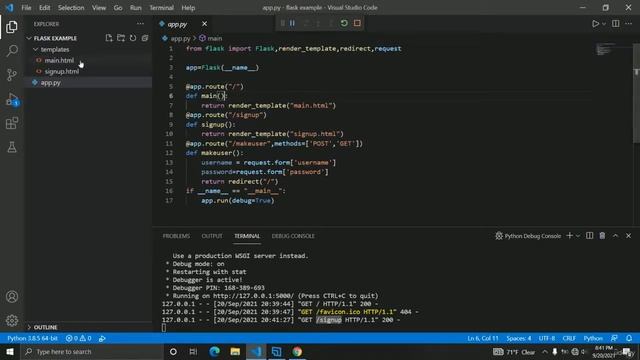Switch to the PROBLEMS tab
Image resolution: width=640 pixels, height=360 pixels.
coord(176,236)
